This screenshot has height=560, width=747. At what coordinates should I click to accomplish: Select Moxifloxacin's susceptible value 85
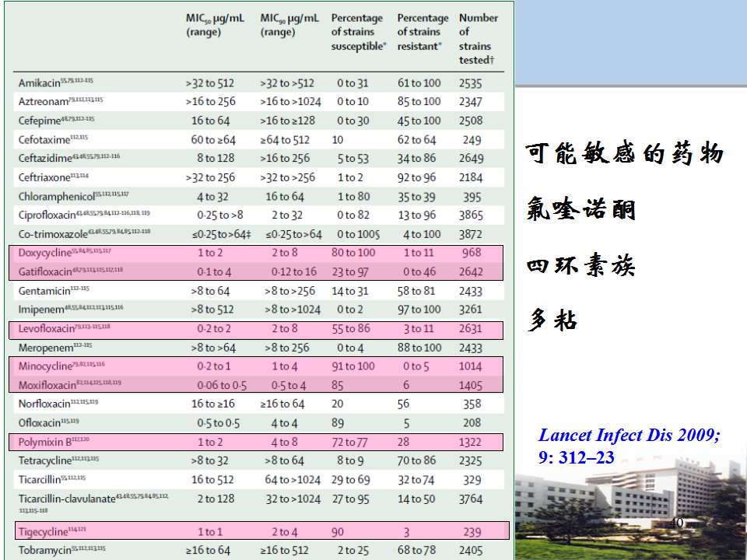click(x=338, y=385)
